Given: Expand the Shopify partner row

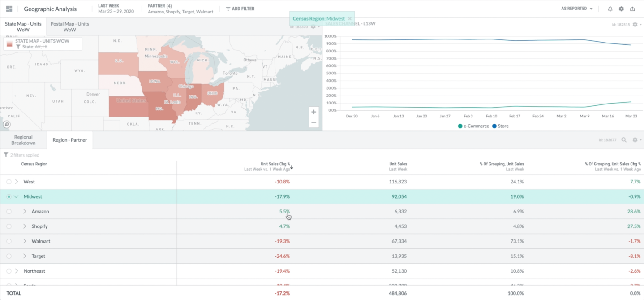Looking at the screenshot, I should (25, 226).
